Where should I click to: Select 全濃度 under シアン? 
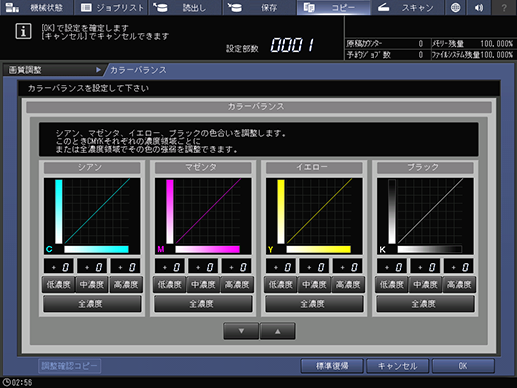(x=92, y=304)
